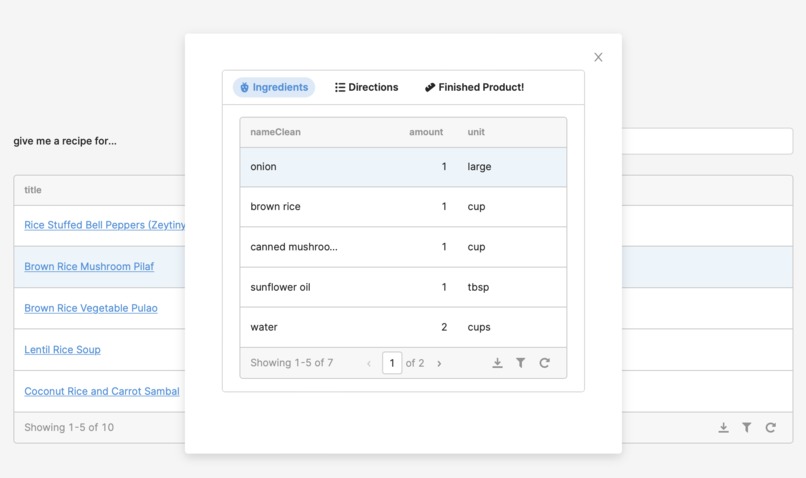Select the onion ingredient row
Screen dimensions: 806x478
(x=403, y=167)
